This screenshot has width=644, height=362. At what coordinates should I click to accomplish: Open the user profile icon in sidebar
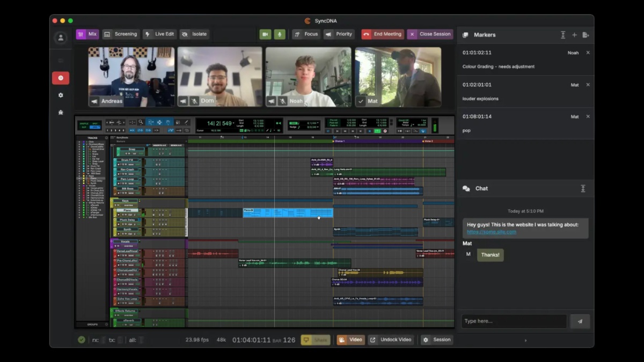61,38
